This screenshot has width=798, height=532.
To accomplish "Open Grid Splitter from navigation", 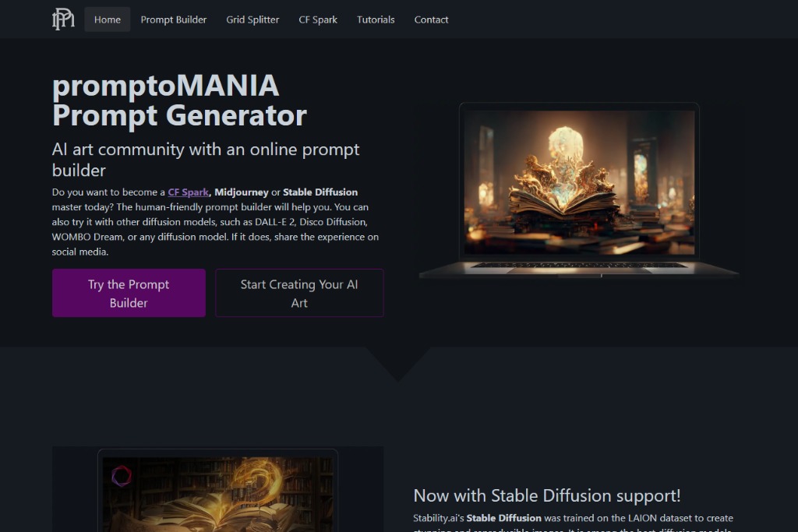I will click(x=252, y=19).
